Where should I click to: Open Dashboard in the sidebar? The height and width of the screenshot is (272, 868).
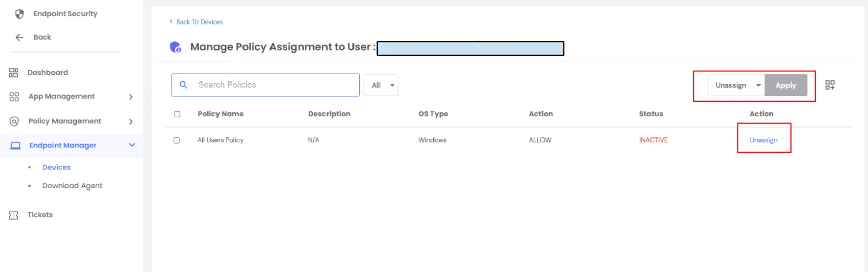pos(47,73)
